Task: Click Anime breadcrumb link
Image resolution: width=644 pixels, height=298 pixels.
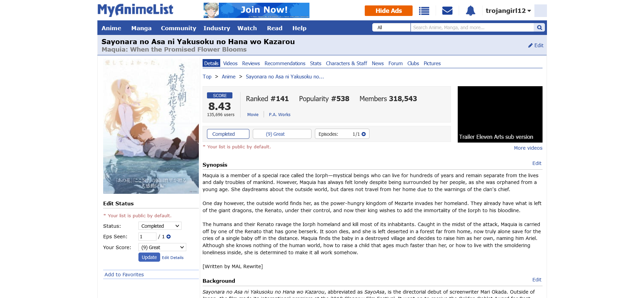Action: tap(229, 77)
